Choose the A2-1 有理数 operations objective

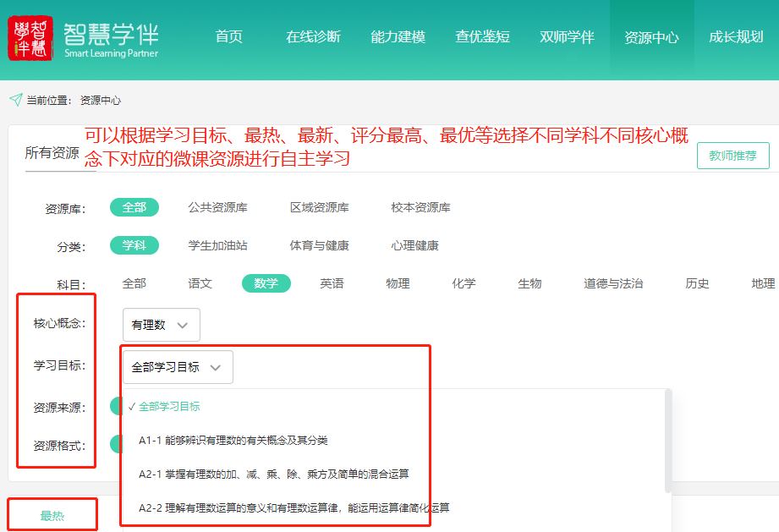[273, 474]
